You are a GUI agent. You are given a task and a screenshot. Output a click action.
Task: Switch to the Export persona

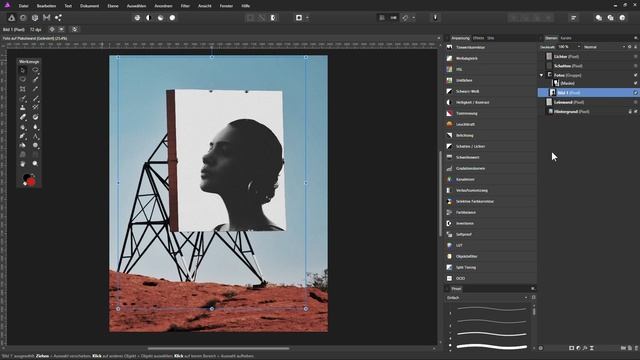point(58,18)
